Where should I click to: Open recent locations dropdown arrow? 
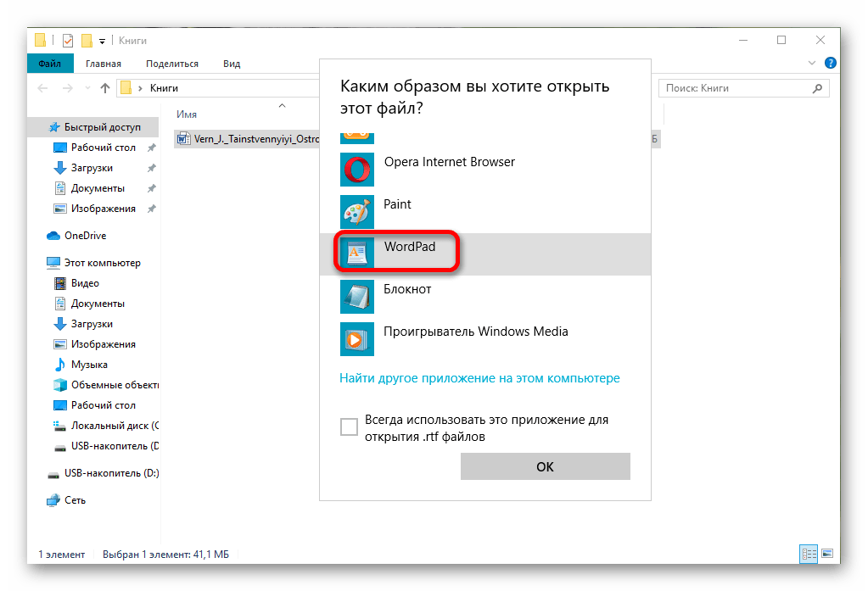coord(87,88)
